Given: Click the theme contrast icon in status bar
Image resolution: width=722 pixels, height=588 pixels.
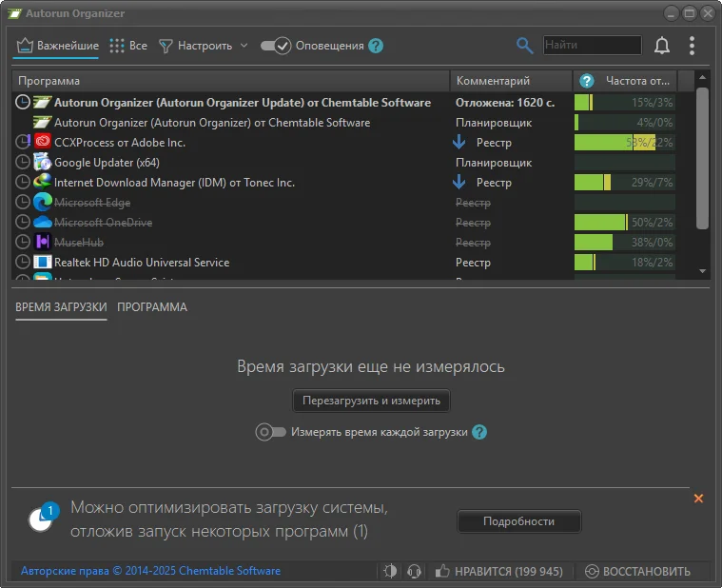Looking at the screenshot, I should 390,571.
